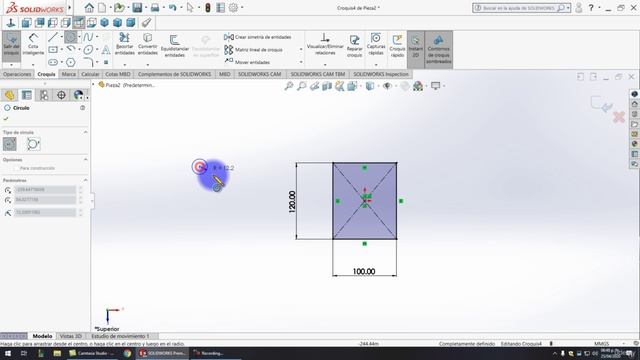The image size is (640, 360).
Task: Select the Text sketch tool
Action: (x=106, y=50)
